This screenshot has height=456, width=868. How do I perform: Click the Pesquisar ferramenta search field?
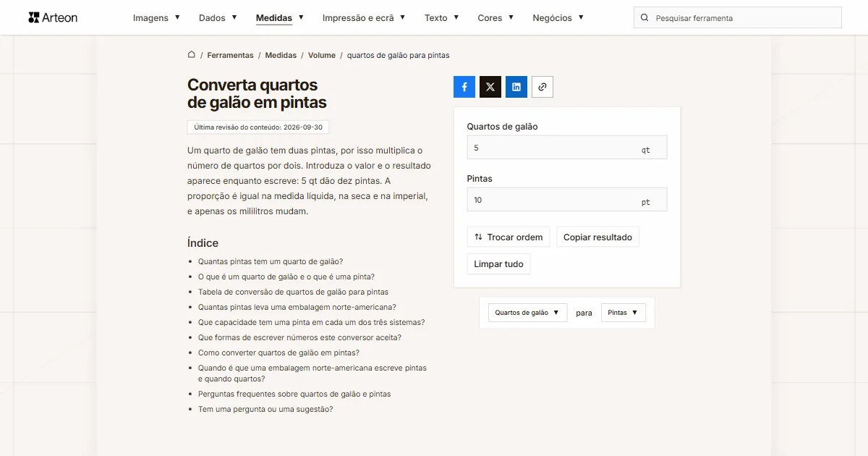point(738,17)
